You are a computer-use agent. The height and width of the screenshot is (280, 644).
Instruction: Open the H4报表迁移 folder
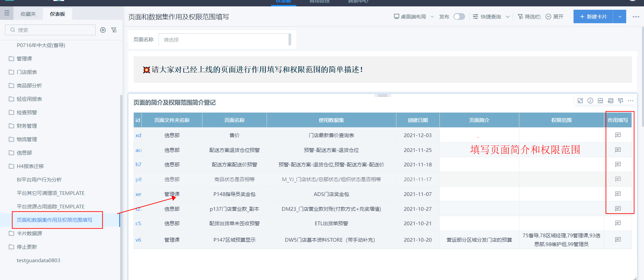coord(30,166)
